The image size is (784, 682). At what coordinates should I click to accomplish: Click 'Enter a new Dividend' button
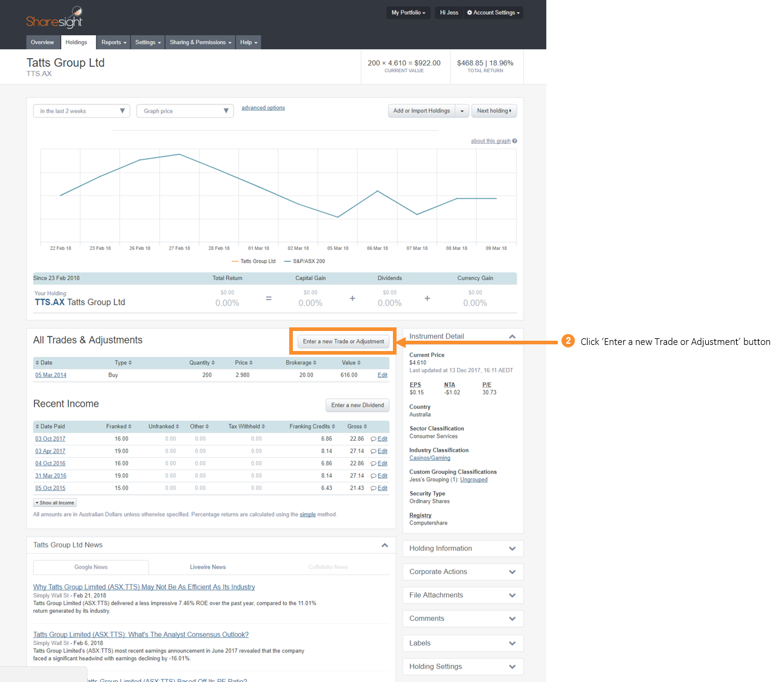pos(358,405)
